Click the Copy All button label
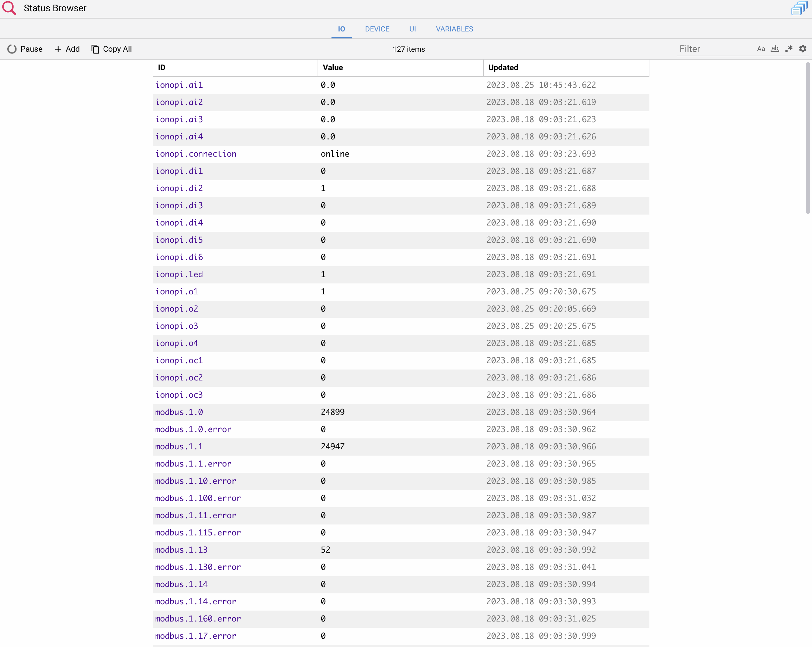This screenshot has width=812, height=647. click(117, 49)
